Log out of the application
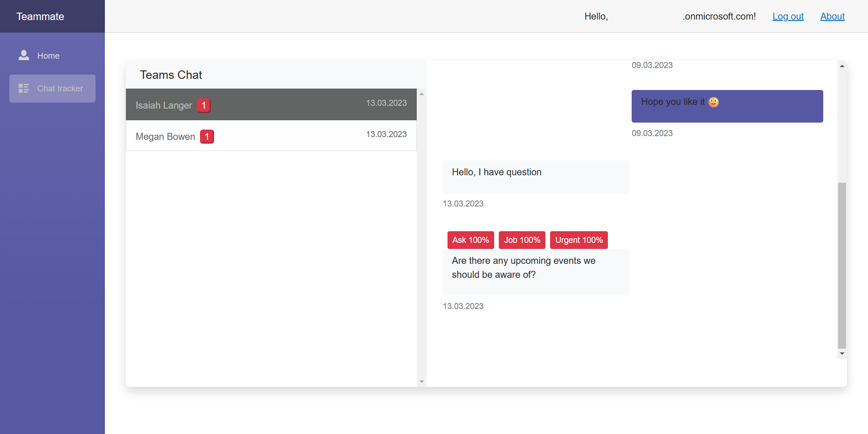 (788, 16)
